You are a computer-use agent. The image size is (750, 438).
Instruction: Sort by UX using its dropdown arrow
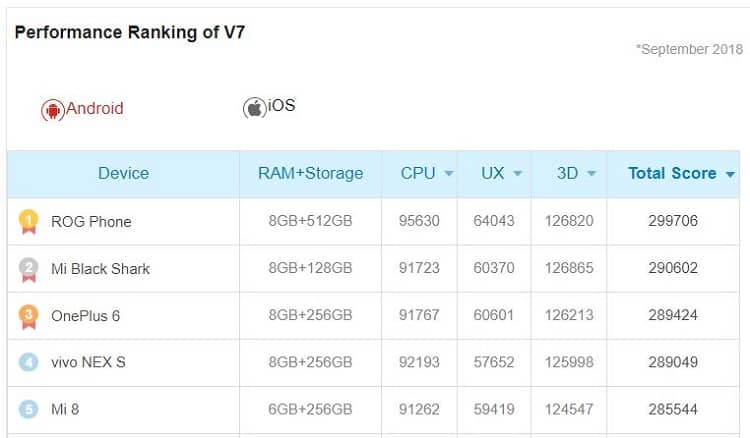518,173
